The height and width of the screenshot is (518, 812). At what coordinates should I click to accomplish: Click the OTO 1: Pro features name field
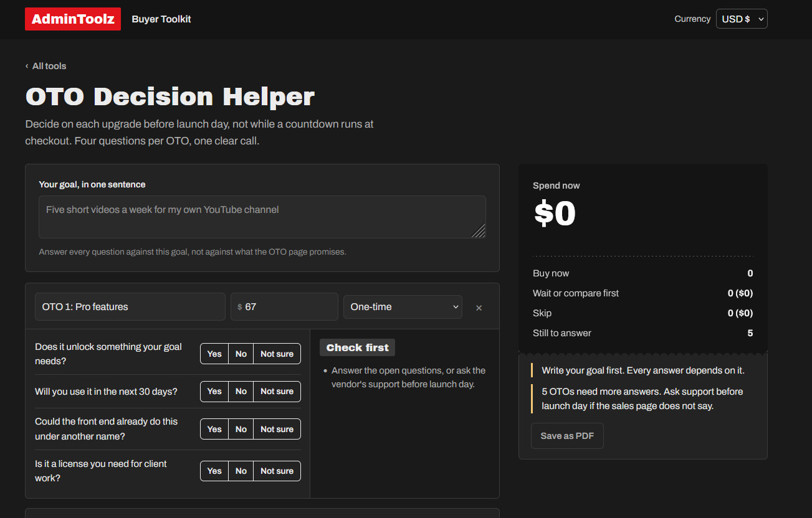[x=130, y=307]
